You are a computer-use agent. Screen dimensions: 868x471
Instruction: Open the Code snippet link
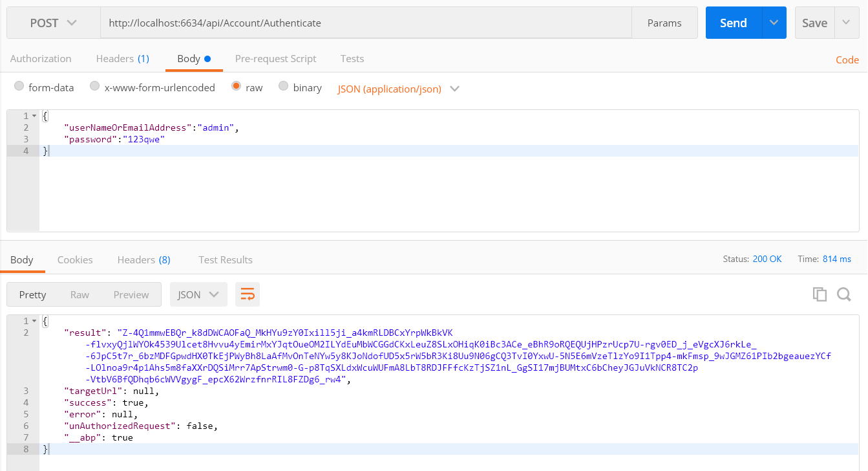[847, 60]
